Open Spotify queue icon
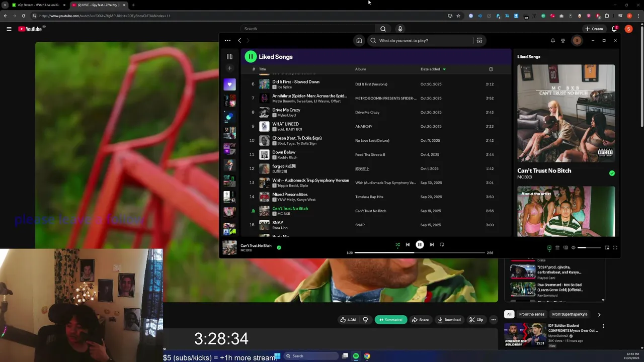 pyautogui.click(x=557, y=248)
